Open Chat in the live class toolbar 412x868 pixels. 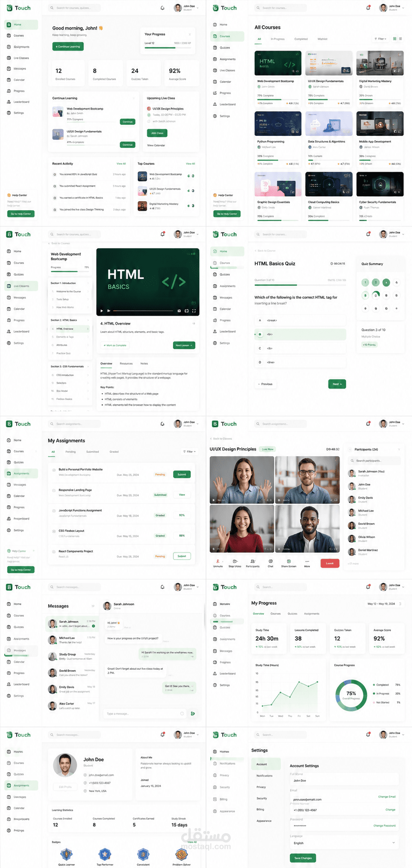(270, 563)
